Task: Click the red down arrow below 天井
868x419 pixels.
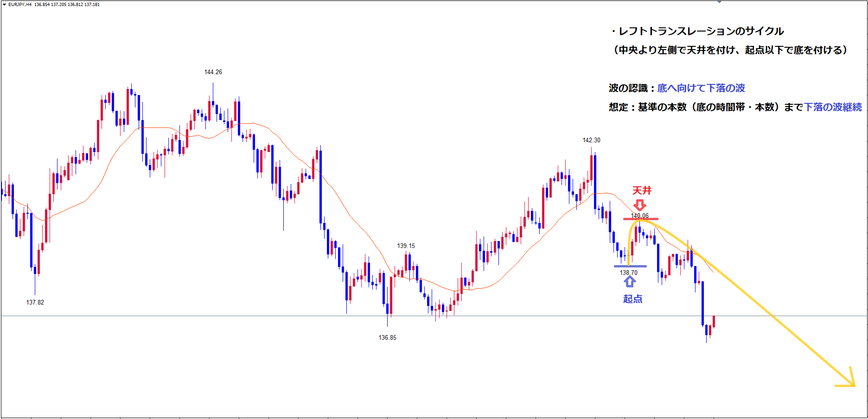Action: click(639, 205)
